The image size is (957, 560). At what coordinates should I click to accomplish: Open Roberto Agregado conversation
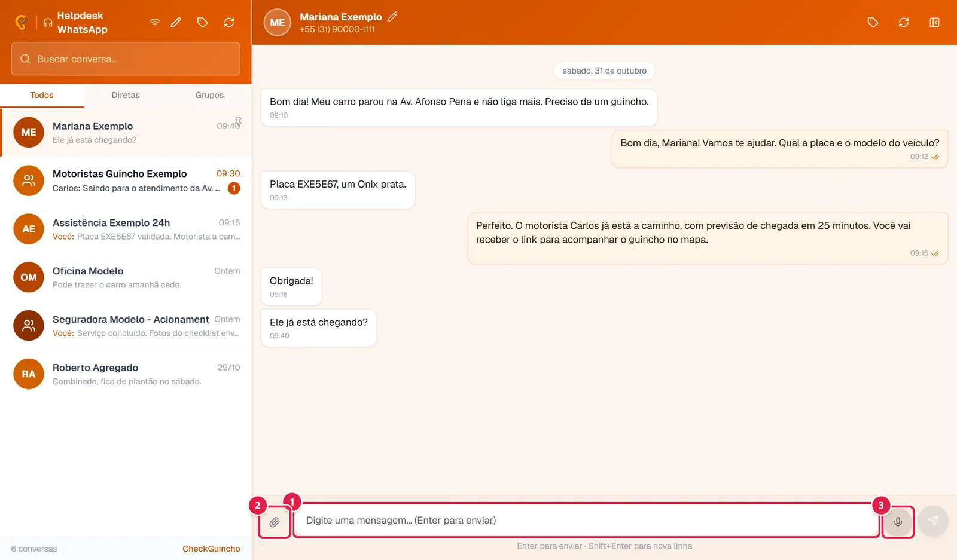tap(126, 375)
